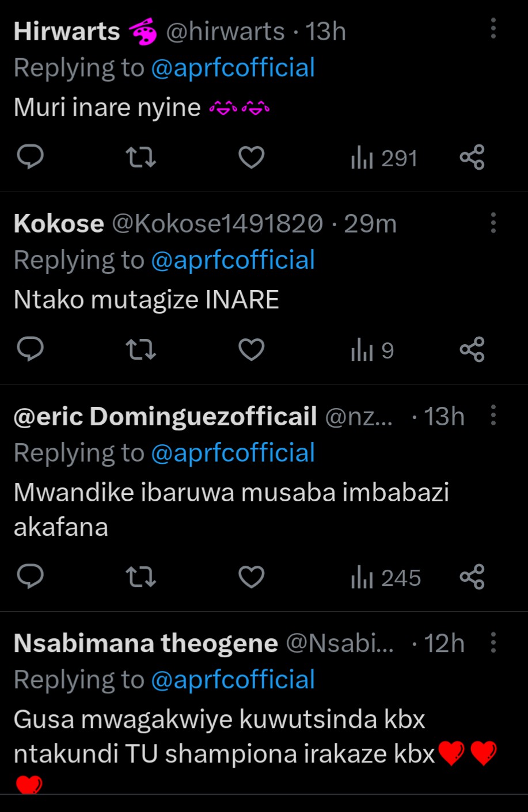Screen dimensions: 528x812
Task: Retweet the Hirwarts reply
Action: (140, 157)
